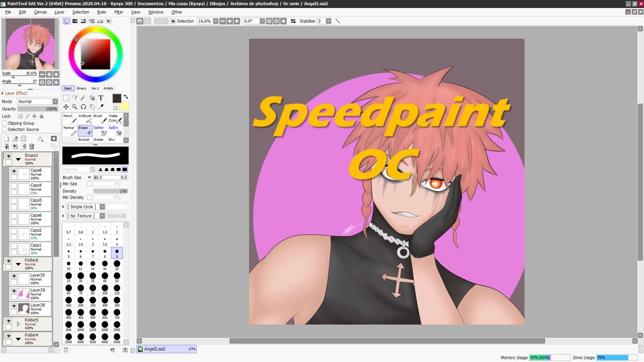Choose the Eraser tool
The width and height of the screenshot is (644, 362).
pos(85,131)
